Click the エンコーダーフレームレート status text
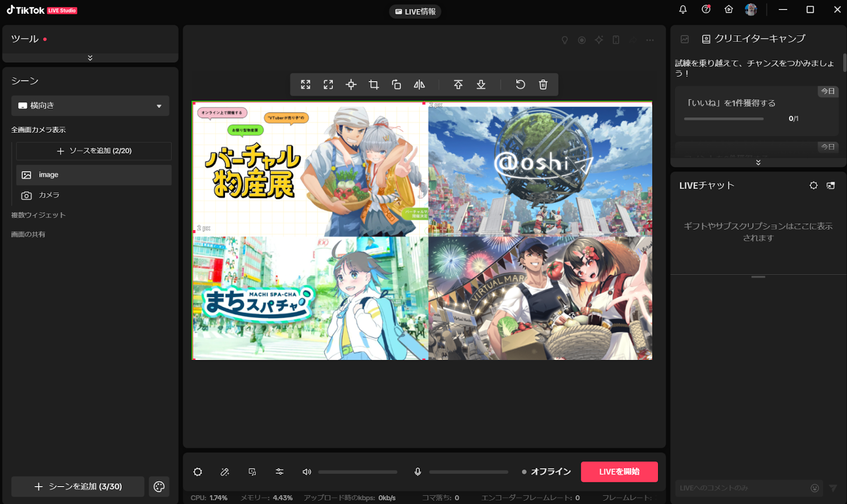The height and width of the screenshot is (504, 847). coord(530,498)
